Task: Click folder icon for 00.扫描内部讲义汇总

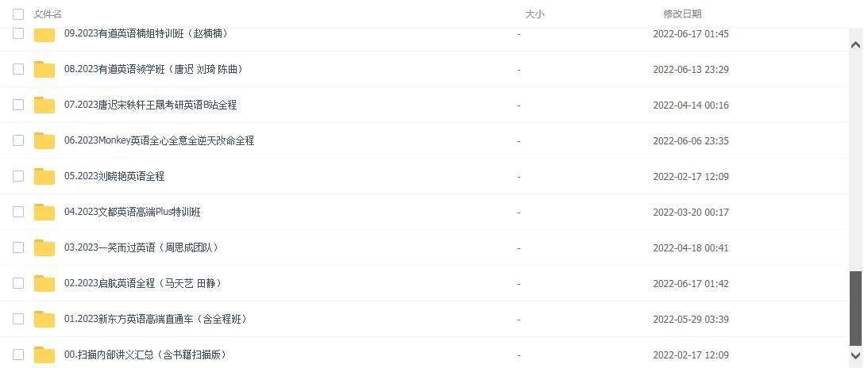Action: (x=44, y=355)
